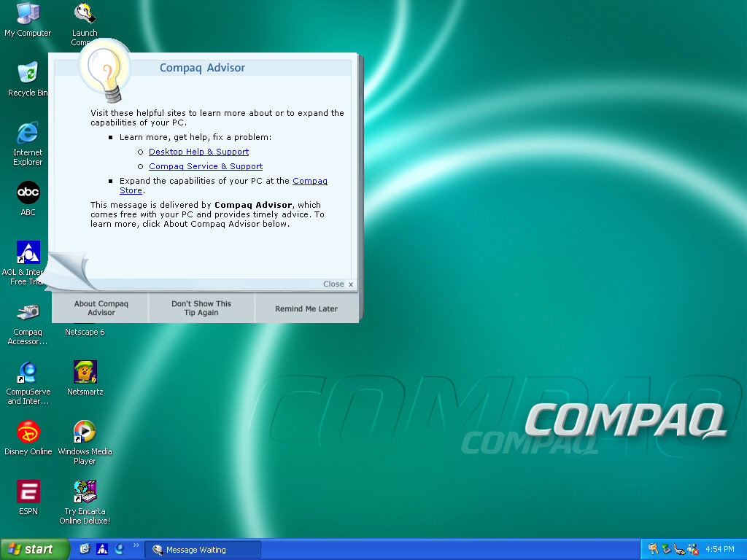
Task: Launch Internet Explorer from the desktop
Action: (x=28, y=133)
